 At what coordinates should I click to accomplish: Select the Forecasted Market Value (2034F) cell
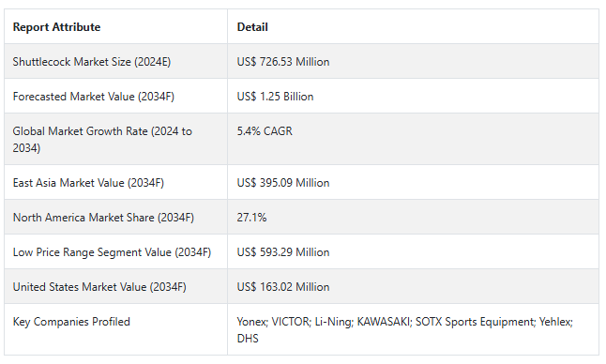coord(115,97)
